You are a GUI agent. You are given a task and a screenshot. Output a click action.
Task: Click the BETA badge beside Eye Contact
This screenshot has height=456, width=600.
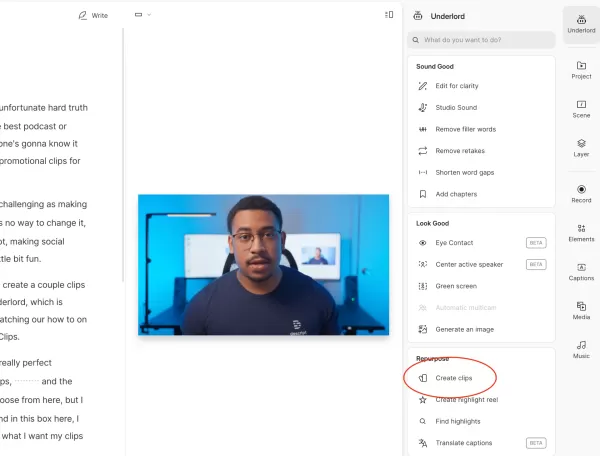536,243
